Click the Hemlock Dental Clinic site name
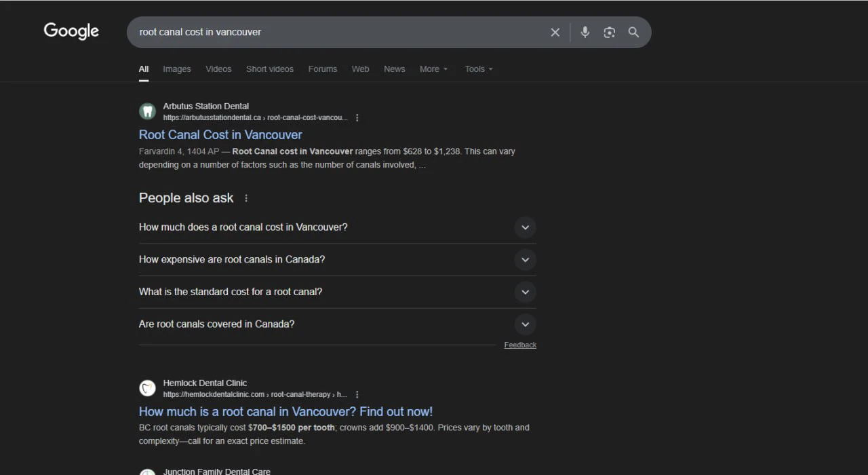The width and height of the screenshot is (868, 475). tap(205, 383)
